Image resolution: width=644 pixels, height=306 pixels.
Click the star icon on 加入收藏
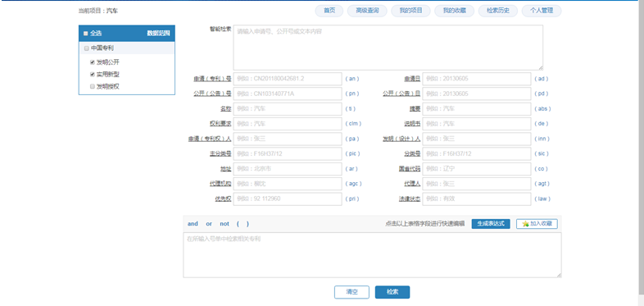point(525,224)
